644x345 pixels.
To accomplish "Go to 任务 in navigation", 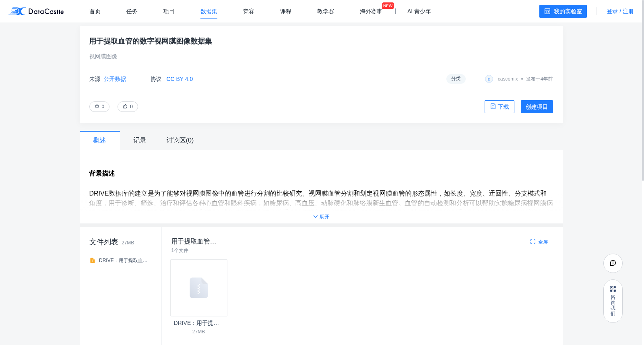I will coord(132,11).
